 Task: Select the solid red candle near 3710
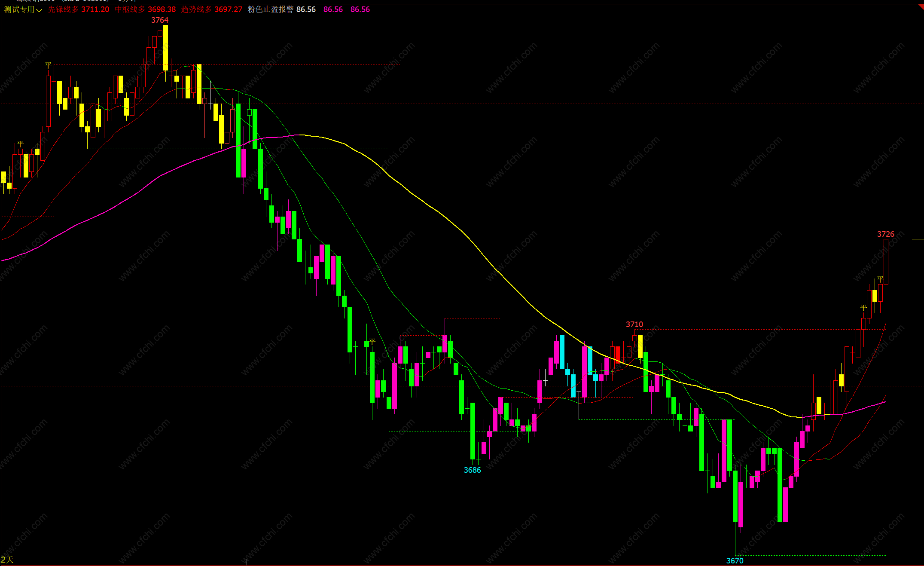[618, 355]
